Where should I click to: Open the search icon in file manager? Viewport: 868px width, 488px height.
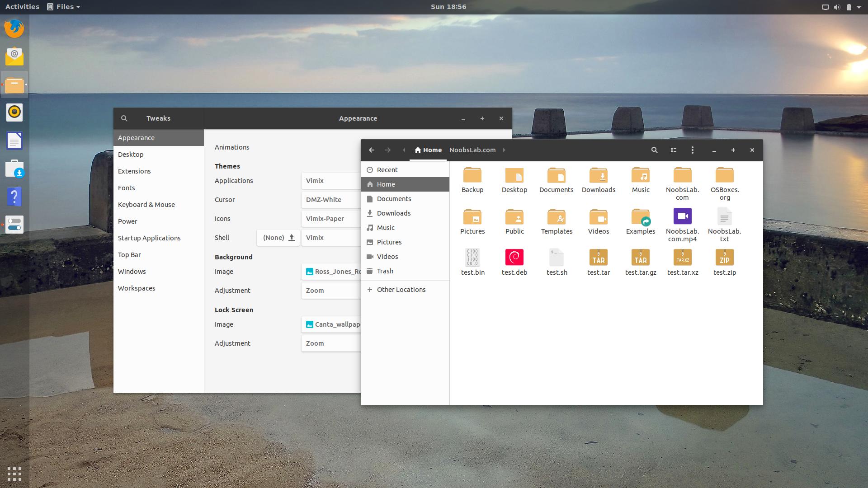tap(654, 150)
